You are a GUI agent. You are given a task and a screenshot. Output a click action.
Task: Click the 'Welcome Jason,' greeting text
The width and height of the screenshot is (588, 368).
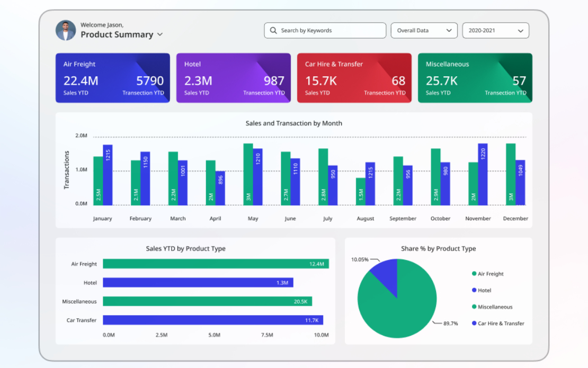tap(102, 25)
